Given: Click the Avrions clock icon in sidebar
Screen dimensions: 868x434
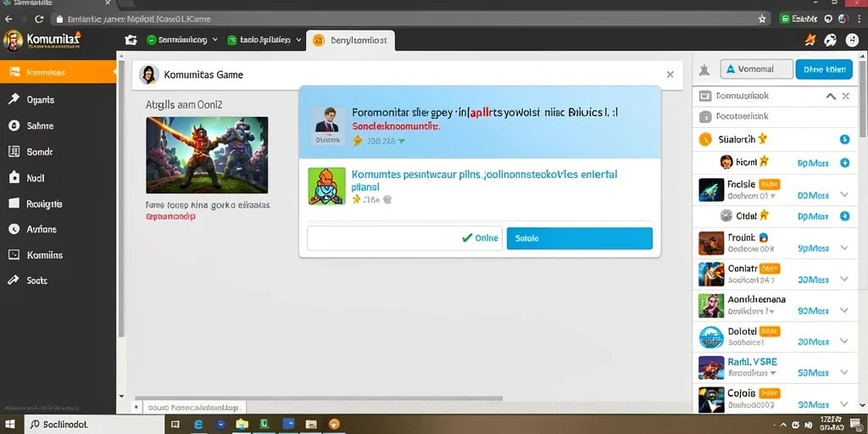Looking at the screenshot, I should (x=14, y=229).
